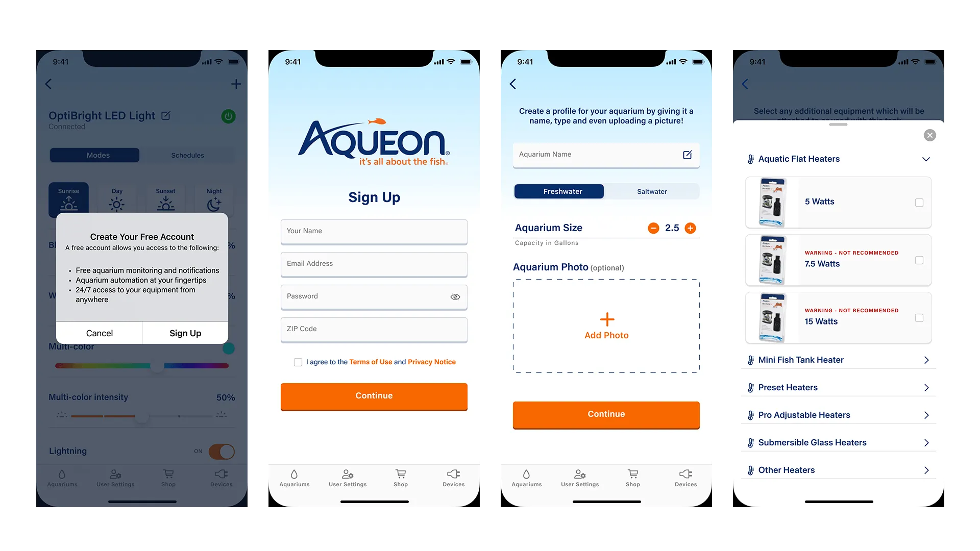Click Continue on the aquarium profile screen
980x551 pixels.
606,413
